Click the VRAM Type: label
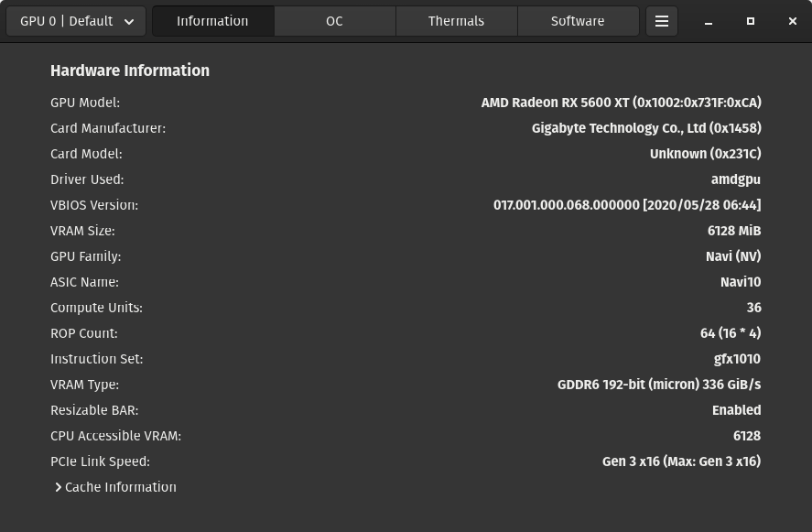The height and width of the screenshot is (532, 812). coord(84,385)
